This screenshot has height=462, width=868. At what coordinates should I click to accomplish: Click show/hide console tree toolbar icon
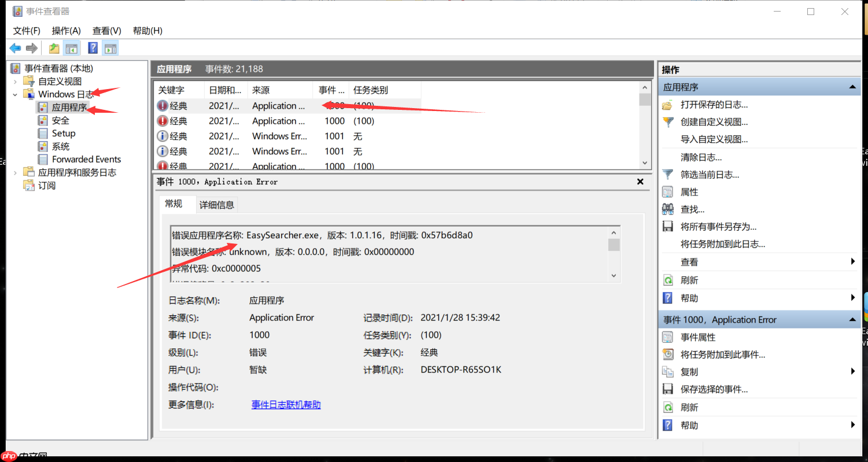pos(71,48)
